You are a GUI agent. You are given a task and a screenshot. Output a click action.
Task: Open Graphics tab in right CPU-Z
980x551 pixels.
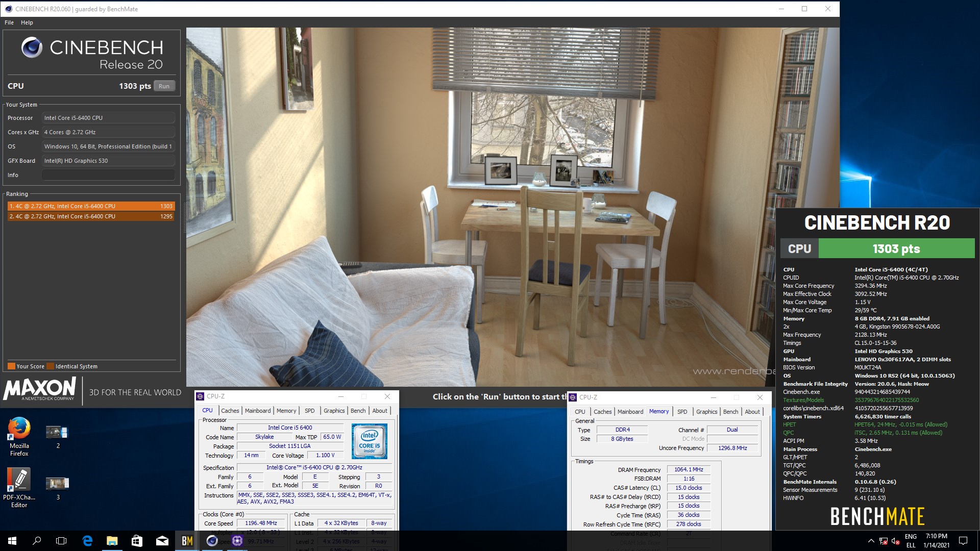coord(707,412)
